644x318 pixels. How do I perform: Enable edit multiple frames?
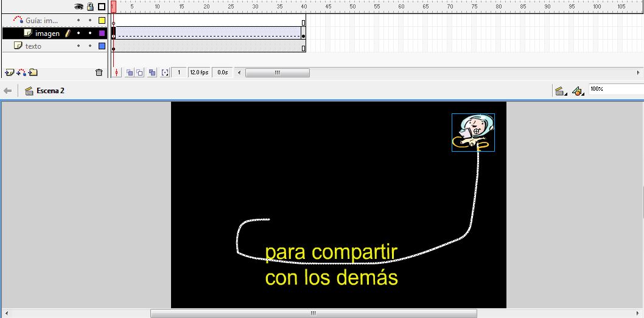point(152,72)
